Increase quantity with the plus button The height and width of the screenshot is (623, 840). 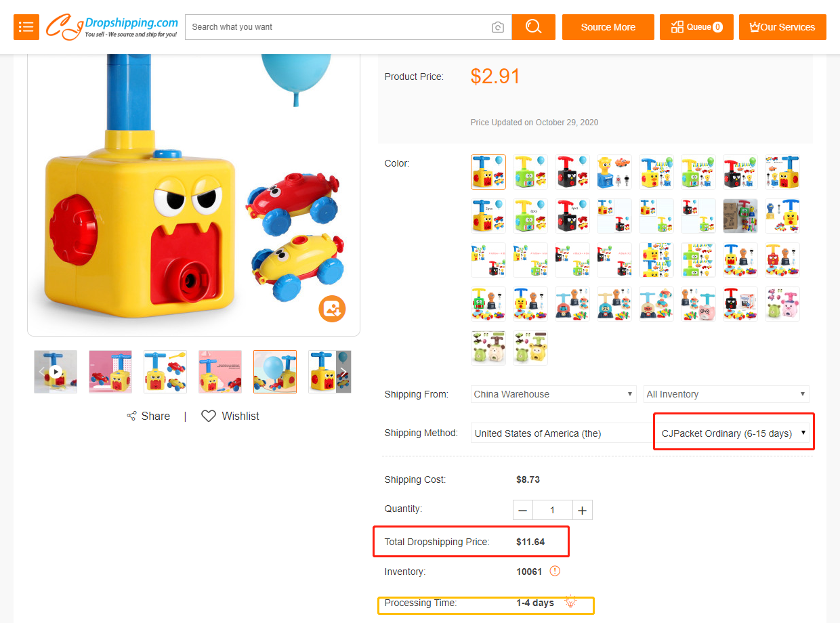[582, 510]
